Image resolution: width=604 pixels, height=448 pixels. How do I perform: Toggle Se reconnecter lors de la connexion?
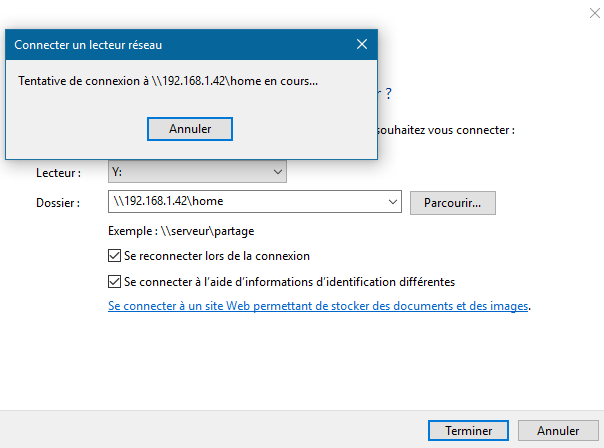(114, 256)
